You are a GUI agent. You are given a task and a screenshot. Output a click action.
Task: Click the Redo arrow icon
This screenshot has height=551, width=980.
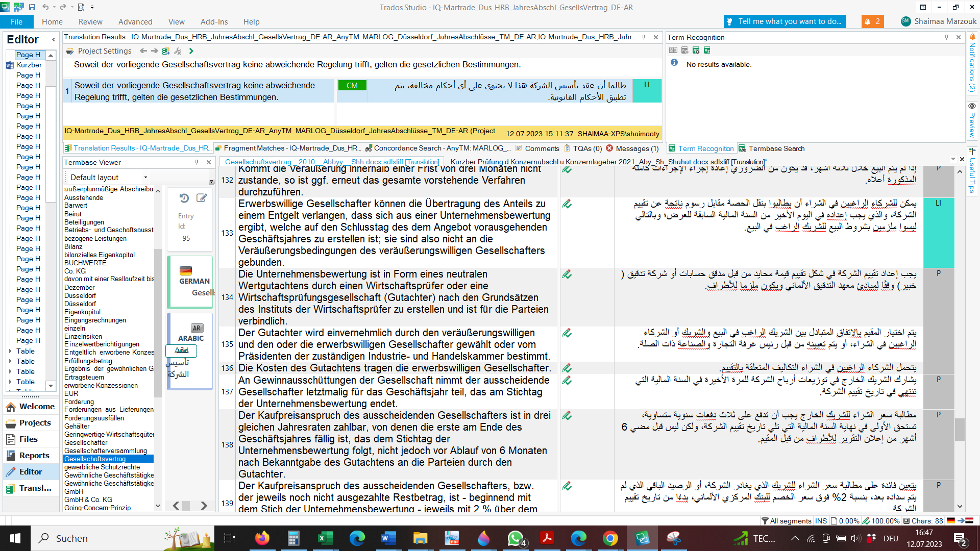pos(63,7)
